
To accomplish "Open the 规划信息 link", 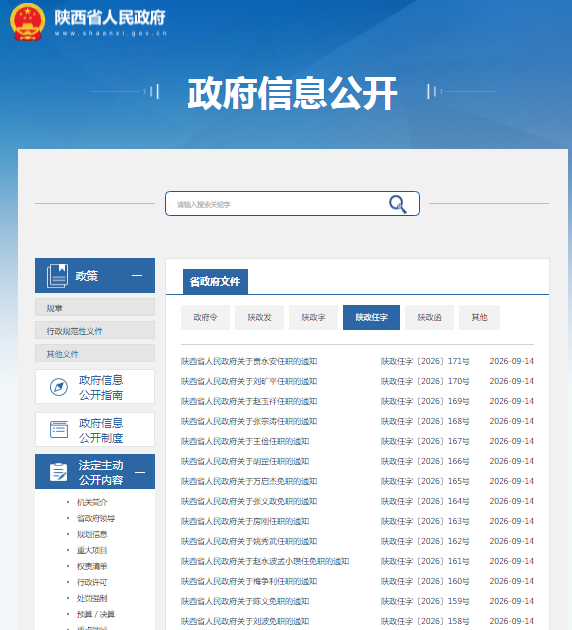I will tap(92, 534).
